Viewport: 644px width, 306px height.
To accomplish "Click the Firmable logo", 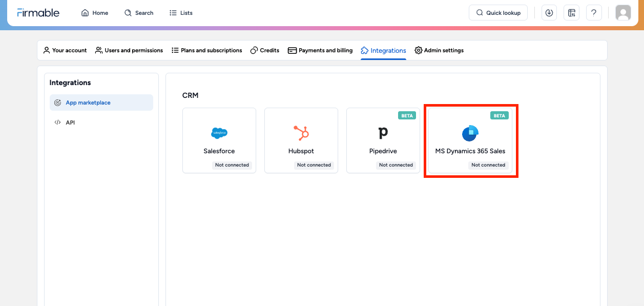I will pos(38,13).
